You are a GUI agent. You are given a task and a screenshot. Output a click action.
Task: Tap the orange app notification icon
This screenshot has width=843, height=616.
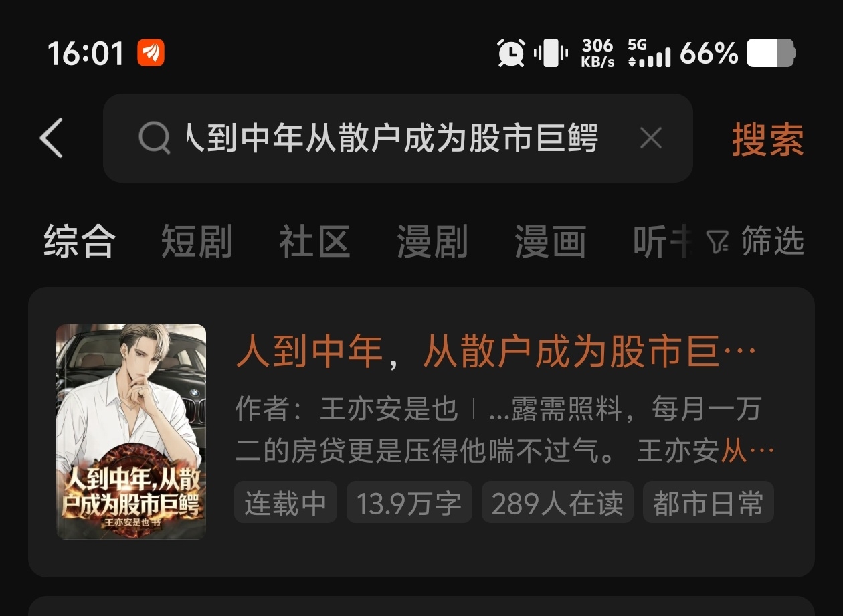151,53
